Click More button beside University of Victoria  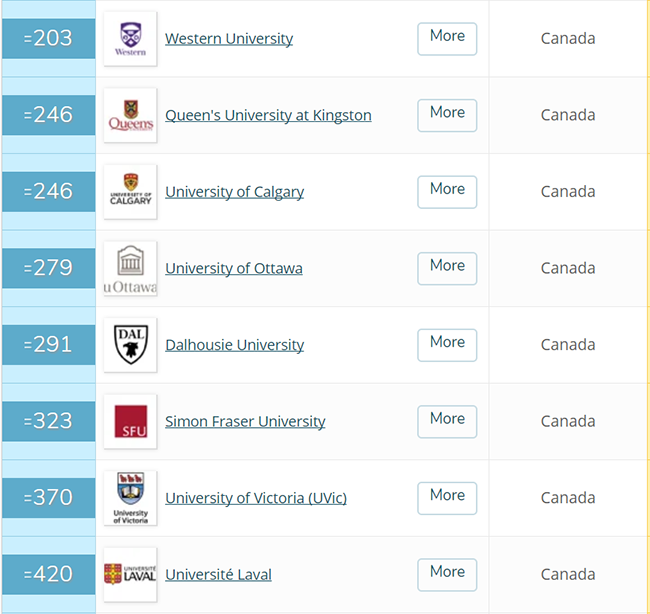pyautogui.click(x=447, y=498)
